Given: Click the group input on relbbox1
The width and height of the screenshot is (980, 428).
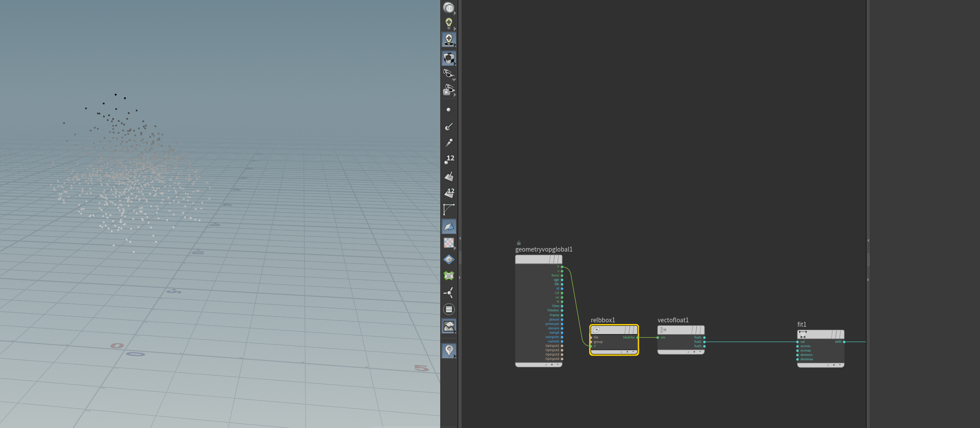Looking at the screenshot, I should [x=591, y=342].
